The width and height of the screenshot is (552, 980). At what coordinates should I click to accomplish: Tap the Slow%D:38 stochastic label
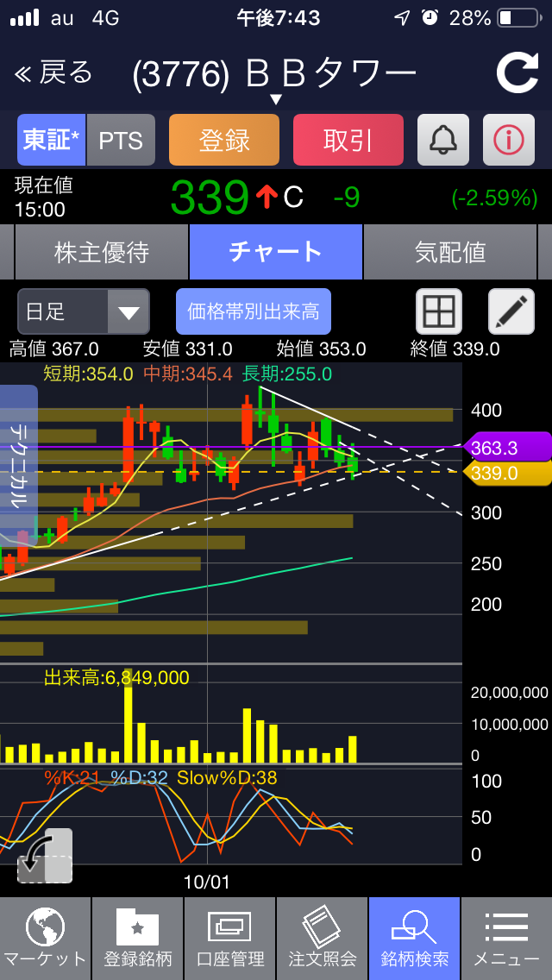[x=227, y=778]
